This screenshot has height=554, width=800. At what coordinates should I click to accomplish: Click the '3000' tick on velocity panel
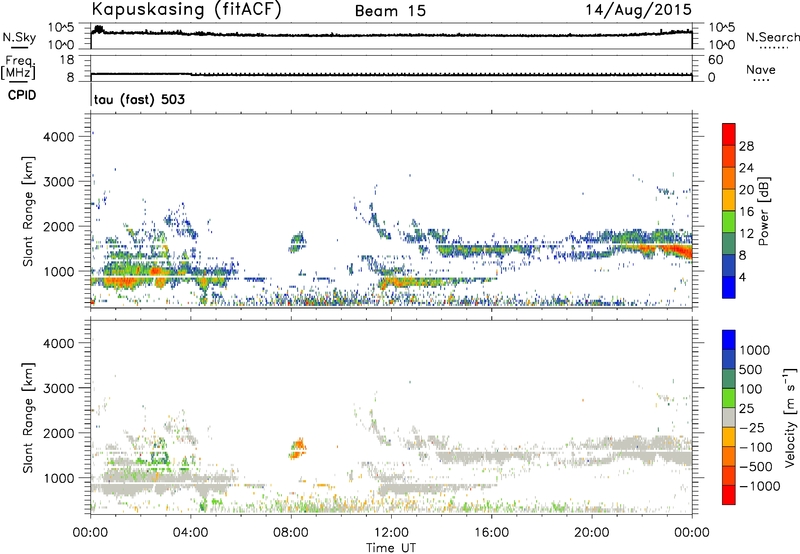(58, 388)
